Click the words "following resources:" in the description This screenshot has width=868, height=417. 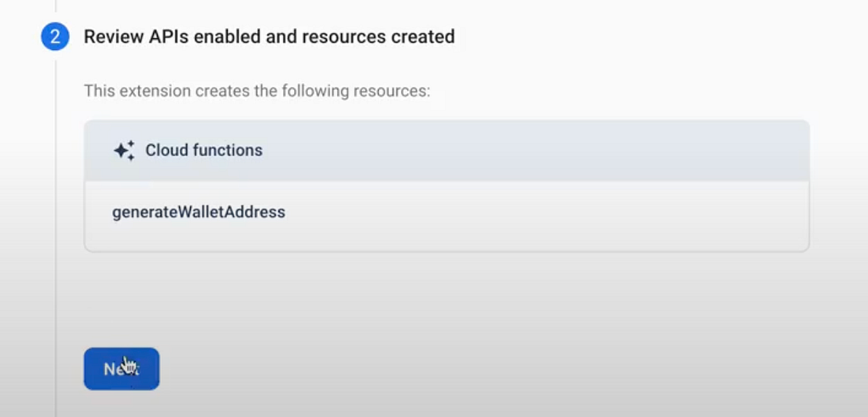tap(356, 91)
